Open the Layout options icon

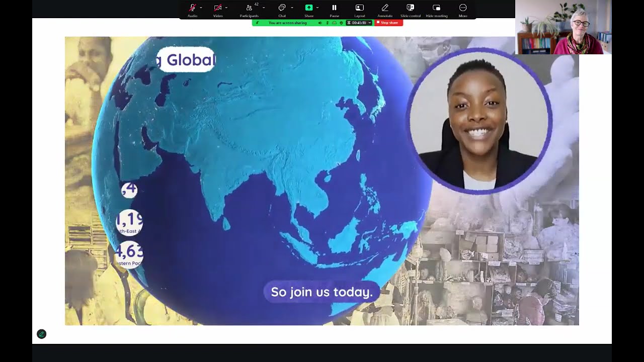[x=359, y=8]
